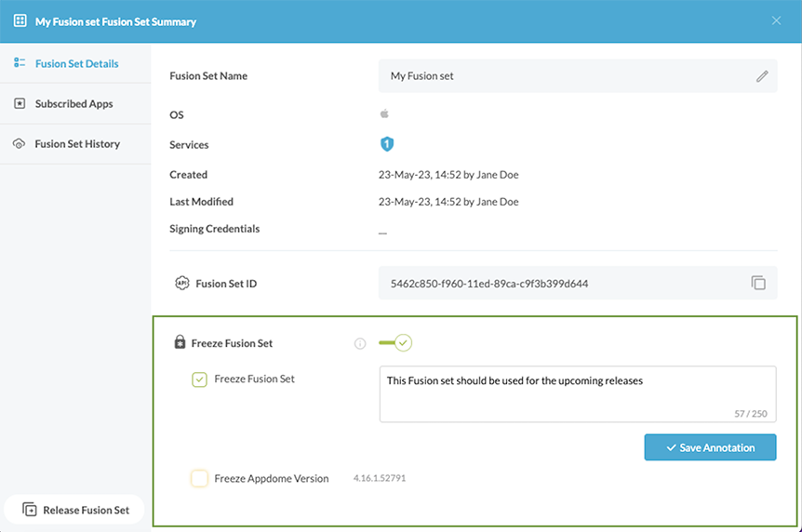Enable the Freeze Appdome Version checkbox
Image resolution: width=802 pixels, height=532 pixels.
click(x=199, y=479)
